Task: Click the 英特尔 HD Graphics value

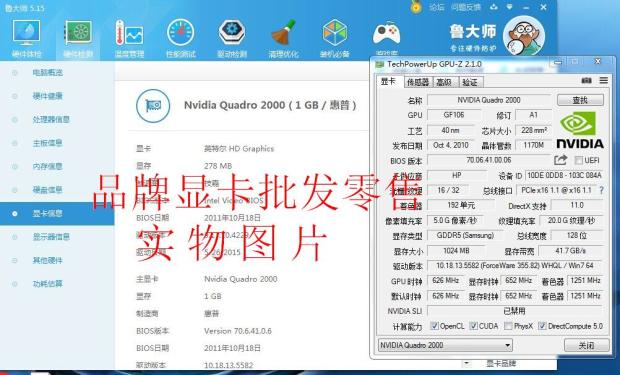Action: coord(239,149)
